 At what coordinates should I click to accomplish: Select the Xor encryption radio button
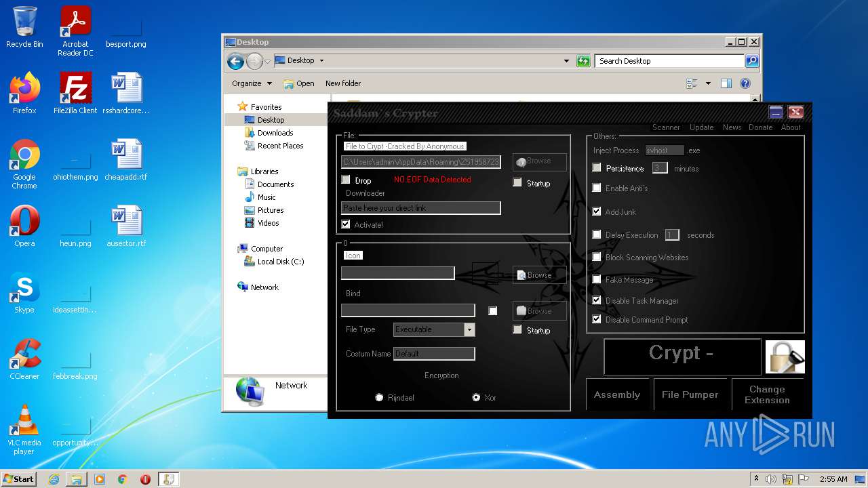point(476,397)
